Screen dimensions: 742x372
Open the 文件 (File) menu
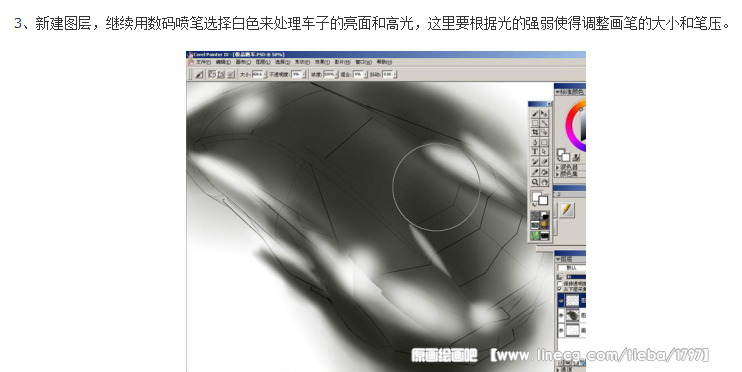203,62
